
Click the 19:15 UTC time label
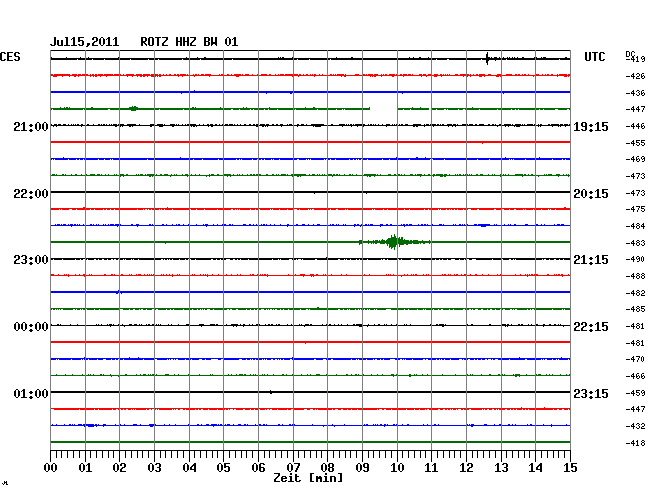coord(591,126)
